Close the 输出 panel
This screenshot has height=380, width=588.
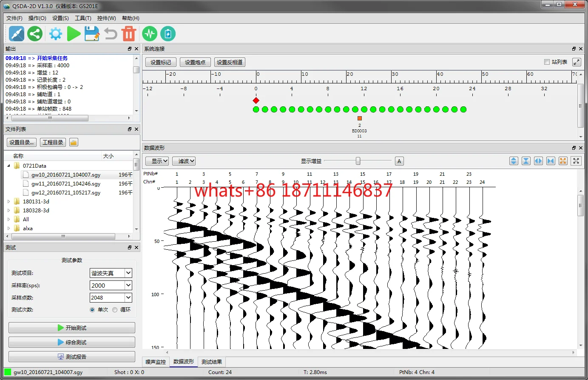pyautogui.click(x=136, y=49)
